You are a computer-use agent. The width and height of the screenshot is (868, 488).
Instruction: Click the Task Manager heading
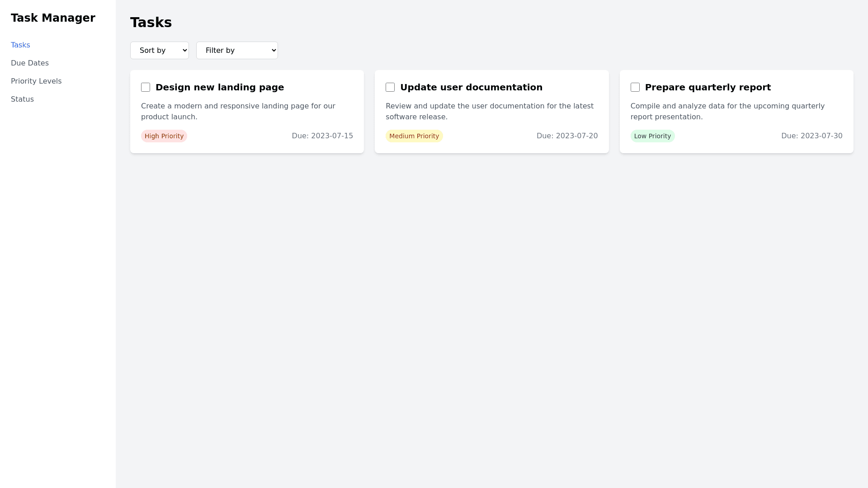53,18
